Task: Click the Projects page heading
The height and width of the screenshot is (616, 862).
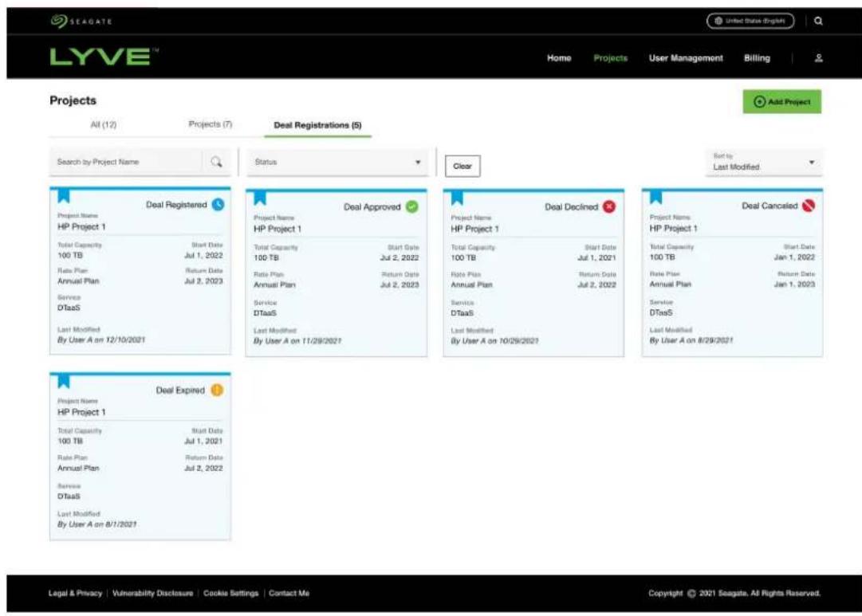Action: click(73, 100)
